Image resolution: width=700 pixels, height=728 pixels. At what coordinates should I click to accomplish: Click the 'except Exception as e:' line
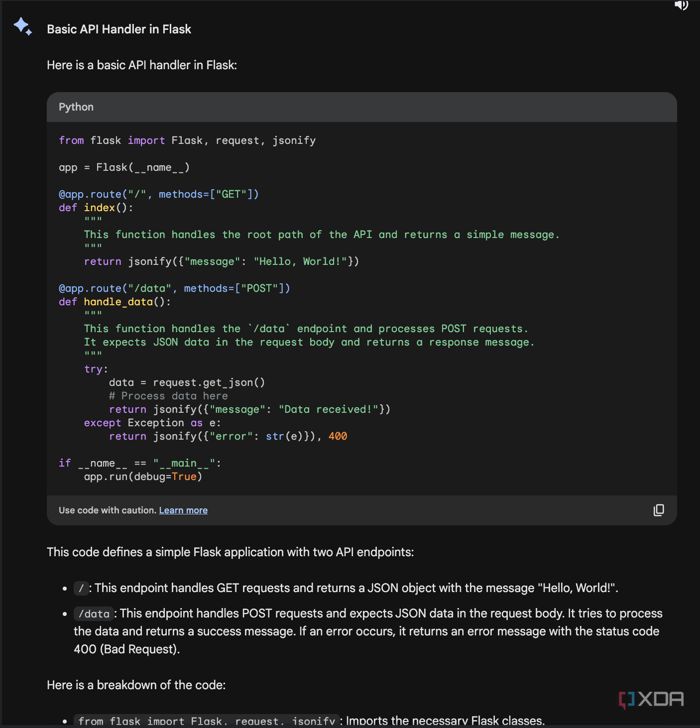pos(152,423)
